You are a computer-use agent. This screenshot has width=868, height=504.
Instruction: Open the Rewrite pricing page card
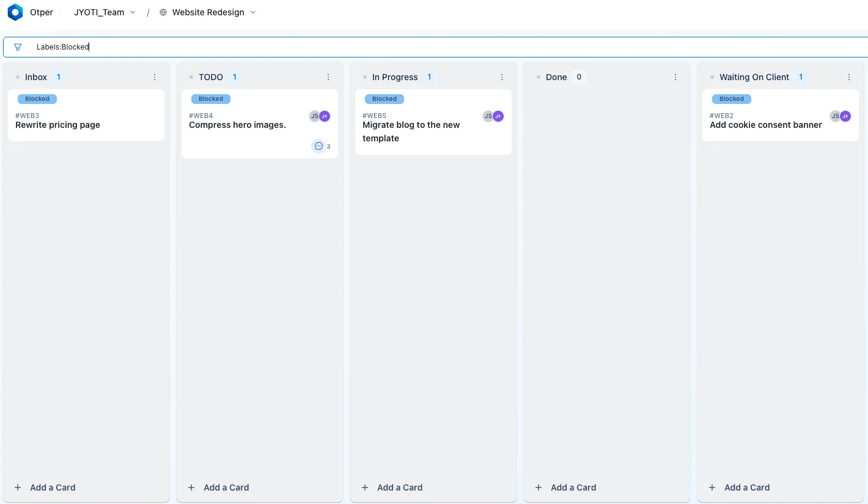pos(86,116)
